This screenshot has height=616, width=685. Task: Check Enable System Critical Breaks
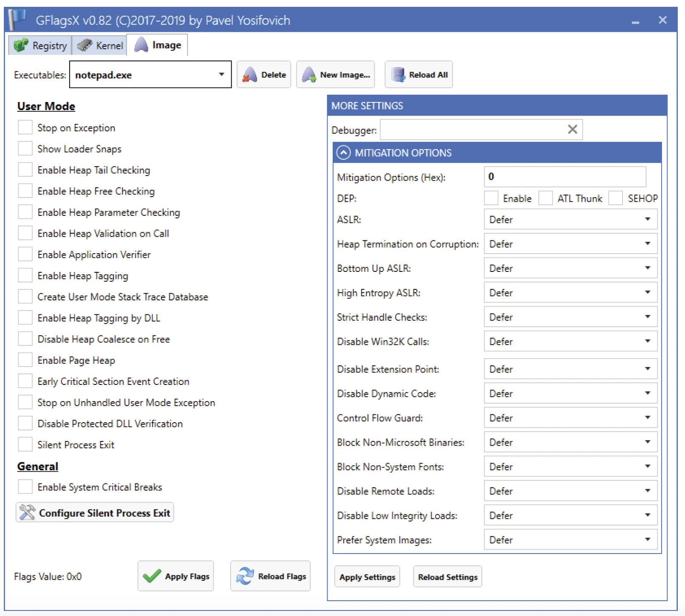coord(25,486)
